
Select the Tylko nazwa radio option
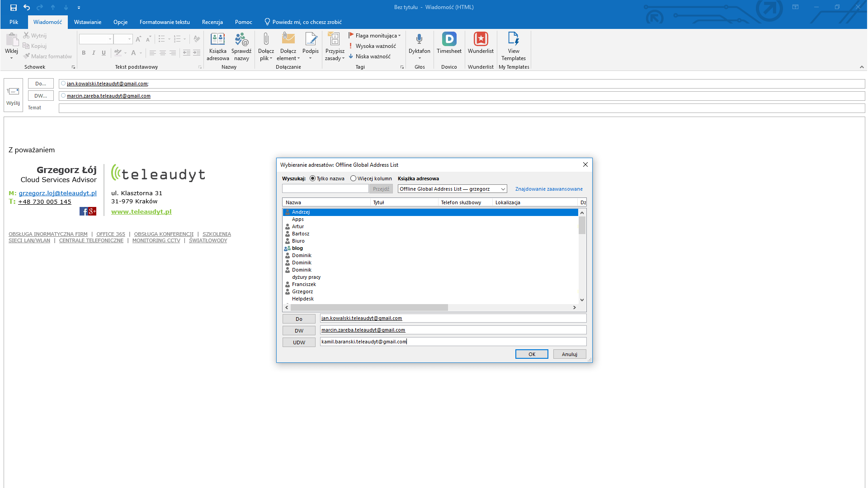[x=313, y=178]
